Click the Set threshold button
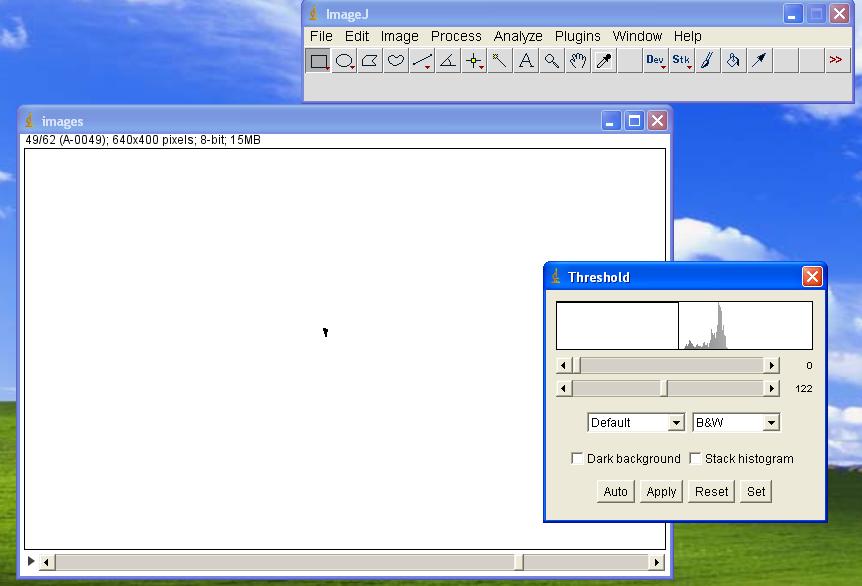This screenshot has height=586, width=862. point(756,491)
